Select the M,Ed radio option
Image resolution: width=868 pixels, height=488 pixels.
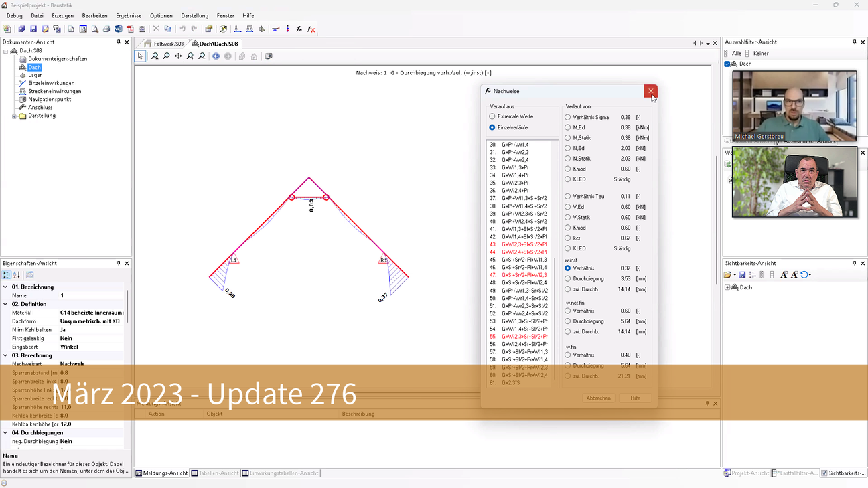[x=568, y=127]
